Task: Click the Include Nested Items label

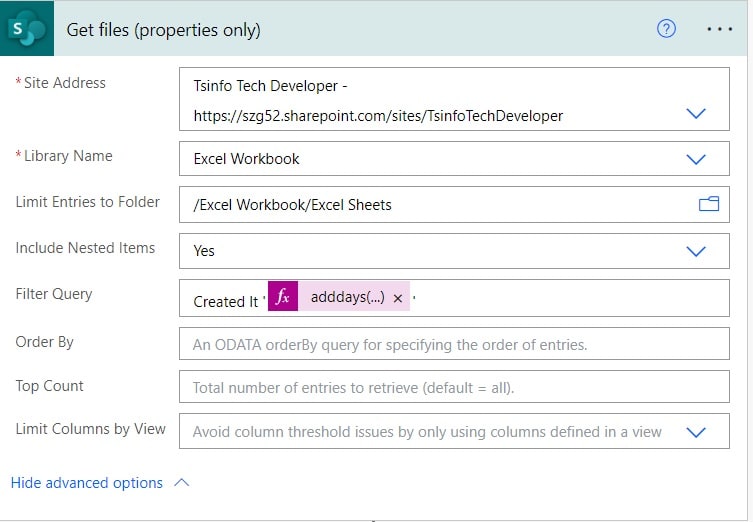Action: pos(85,247)
